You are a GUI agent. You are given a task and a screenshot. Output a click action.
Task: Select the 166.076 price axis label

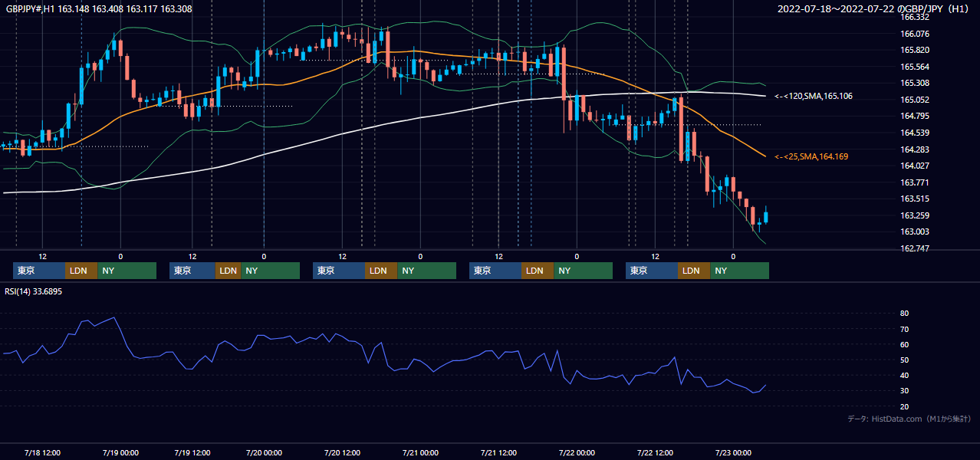915,34
